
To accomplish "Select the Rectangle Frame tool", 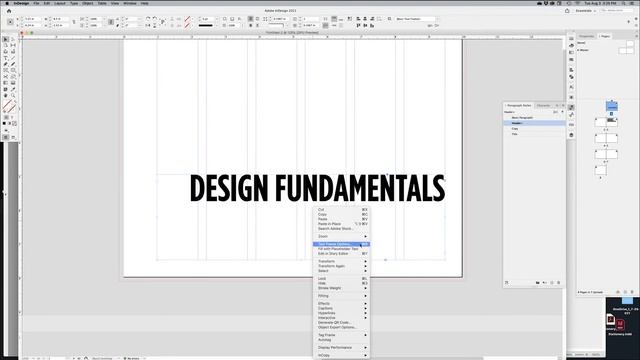I will (x=5, y=70).
